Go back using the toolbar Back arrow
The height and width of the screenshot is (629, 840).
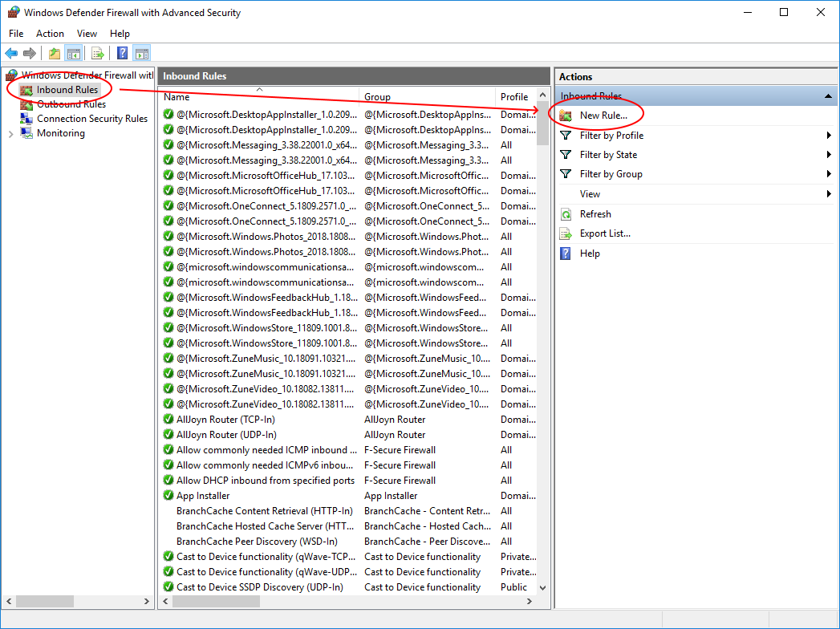tap(11, 53)
